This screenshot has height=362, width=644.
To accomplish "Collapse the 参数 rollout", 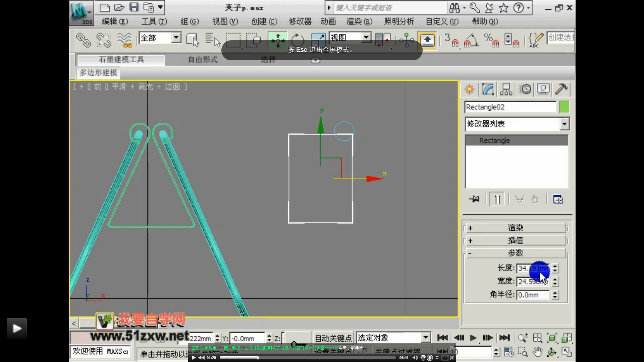I will [x=515, y=253].
